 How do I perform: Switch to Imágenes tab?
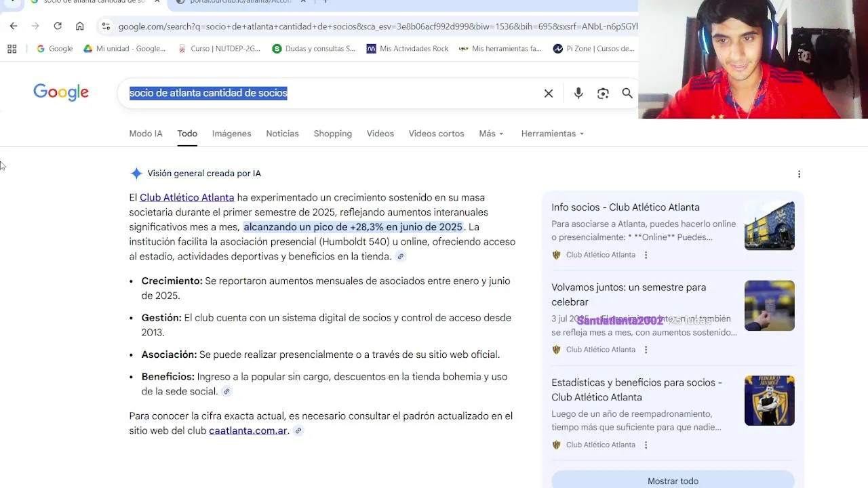pyautogui.click(x=231, y=134)
